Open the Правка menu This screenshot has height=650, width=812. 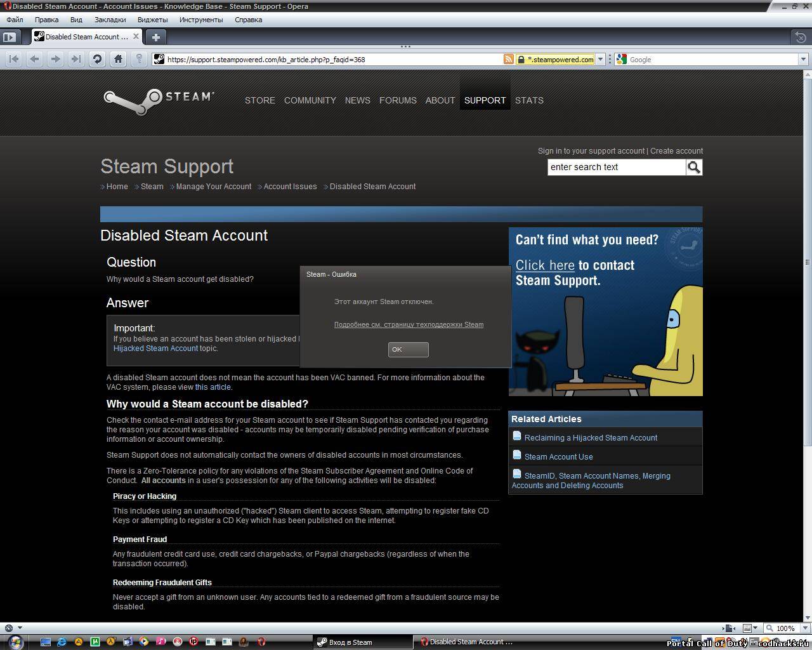click(x=47, y=20)
